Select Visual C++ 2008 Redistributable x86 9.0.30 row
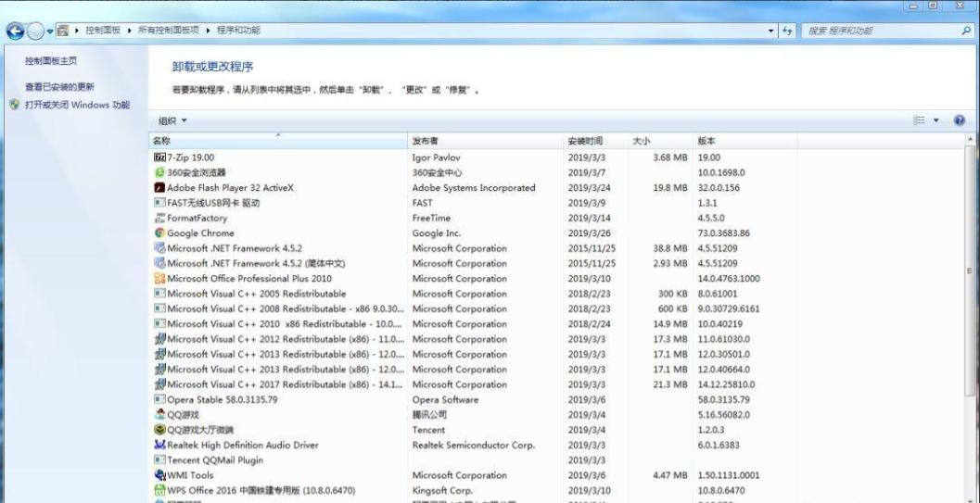The width and height of the screenshot is (980, 503). tap(475, 308)
